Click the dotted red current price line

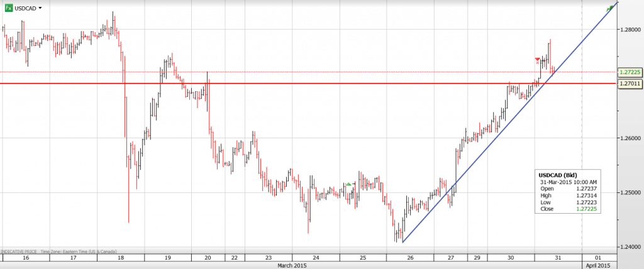(314, 72)
